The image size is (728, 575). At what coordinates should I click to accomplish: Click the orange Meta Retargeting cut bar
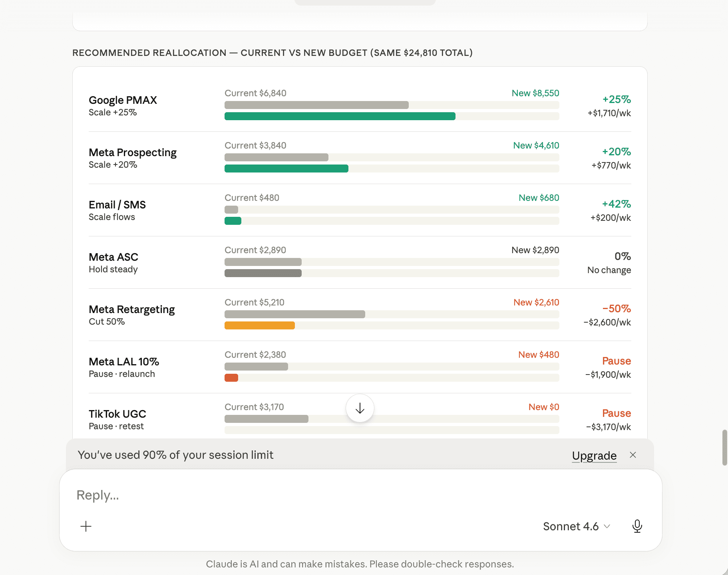(x=260, y=325)
